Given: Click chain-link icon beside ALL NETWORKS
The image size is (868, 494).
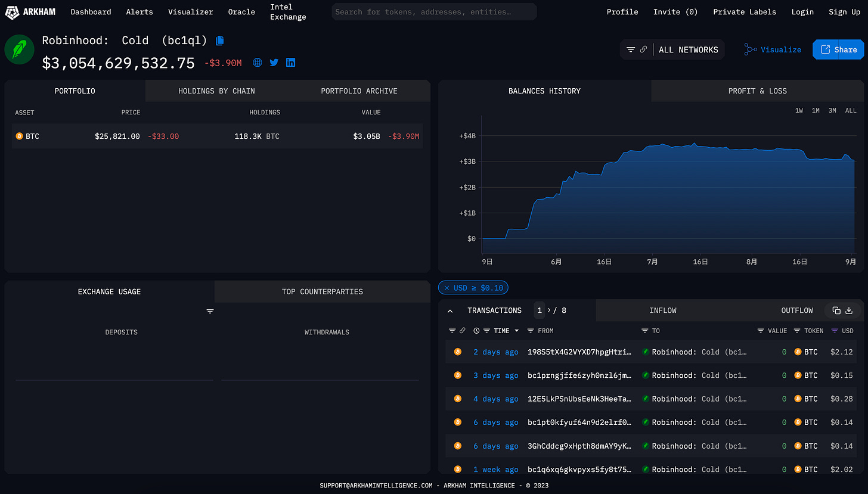Looking at the screenshot, I should click(x=644, y=49).
